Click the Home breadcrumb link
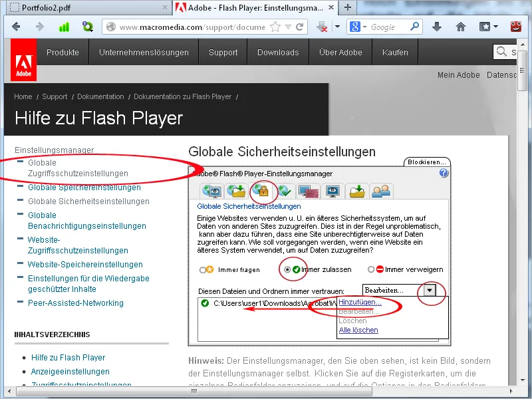The height and width of the screenshot is (399, 532). click(x=23, y=96)
